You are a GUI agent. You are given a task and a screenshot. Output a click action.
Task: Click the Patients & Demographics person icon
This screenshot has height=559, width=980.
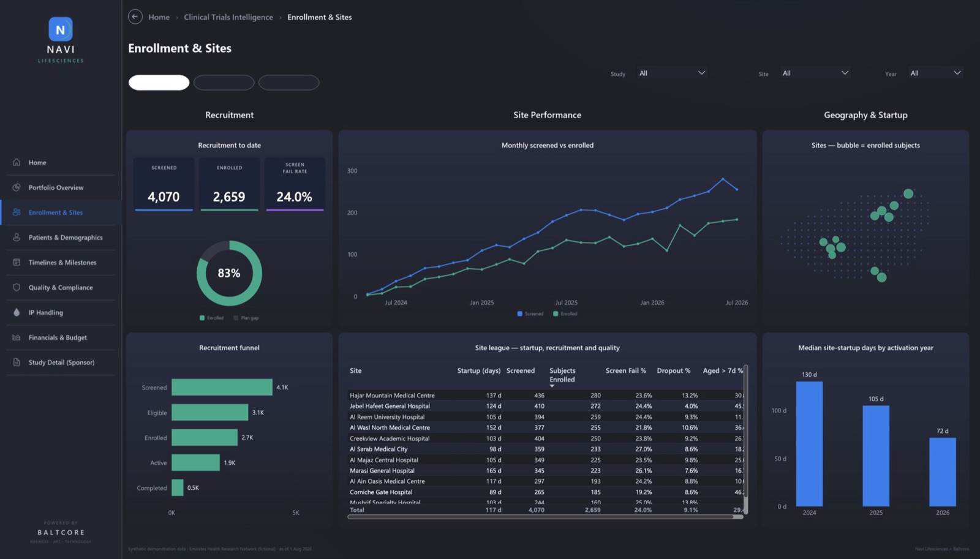pos(17,238)
